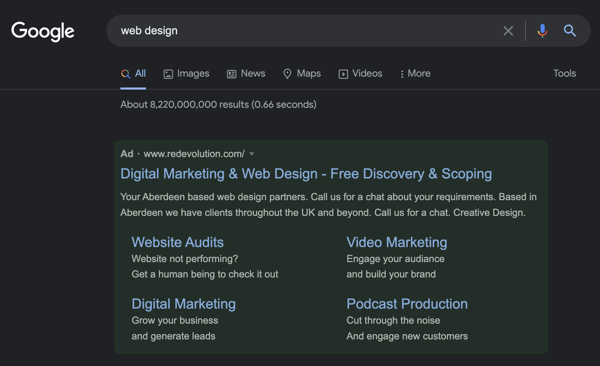
Task: Open the Podcast Production sitelink
Action: [x=407, y=304]
